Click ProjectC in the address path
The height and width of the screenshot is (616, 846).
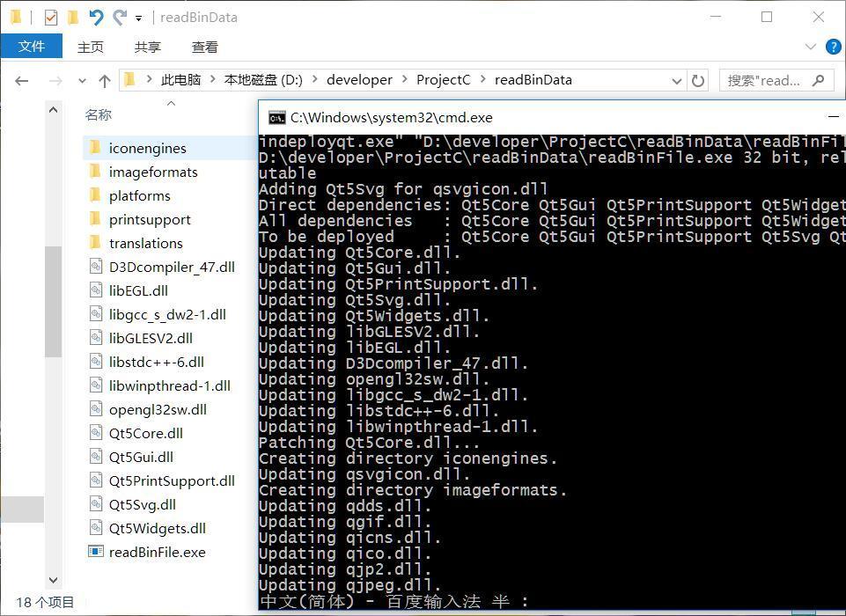pos(444,80)
